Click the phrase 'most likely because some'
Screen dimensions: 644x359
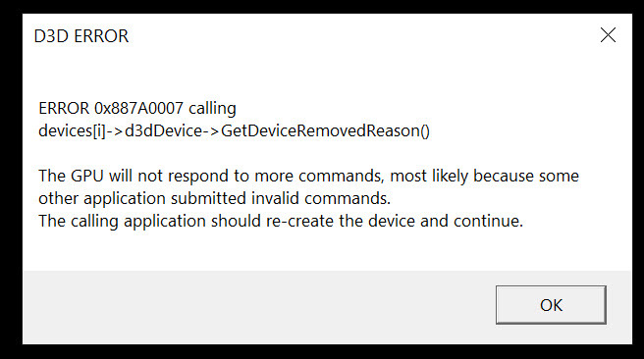pyautogui.click(x=484, y=177)
